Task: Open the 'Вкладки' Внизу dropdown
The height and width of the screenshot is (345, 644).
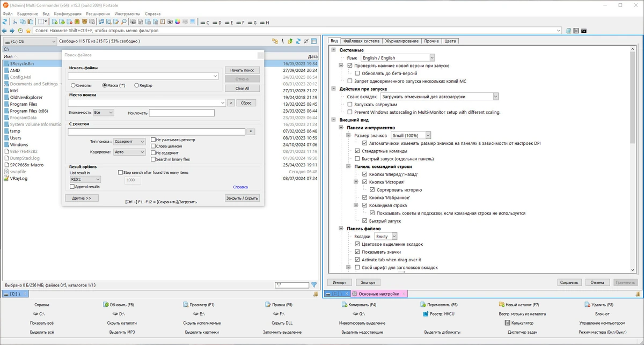Action: click(x=386, y=236)
